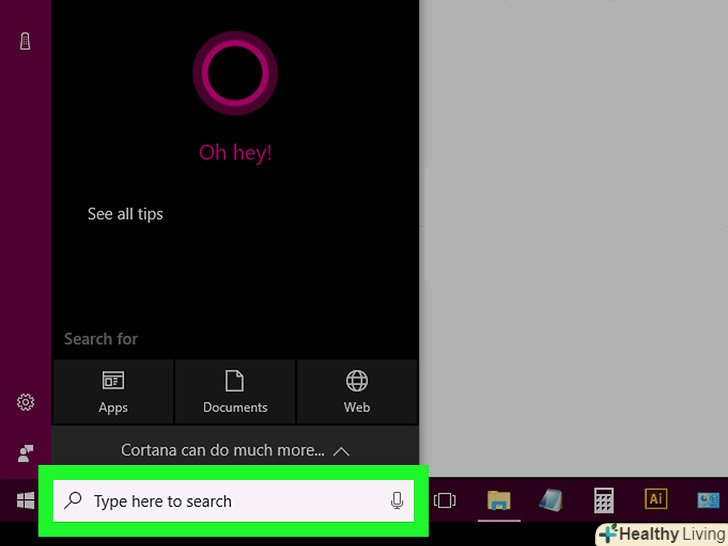Click the Cortana circle logo
Viewport: 728px width, 546px height.
235,73
